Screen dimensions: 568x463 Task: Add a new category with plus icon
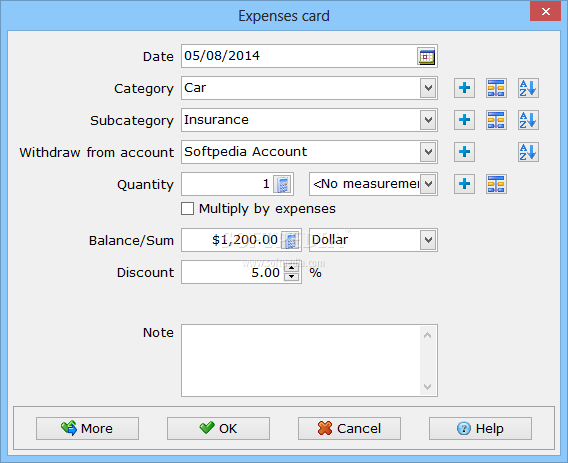[x=464, y=88]
